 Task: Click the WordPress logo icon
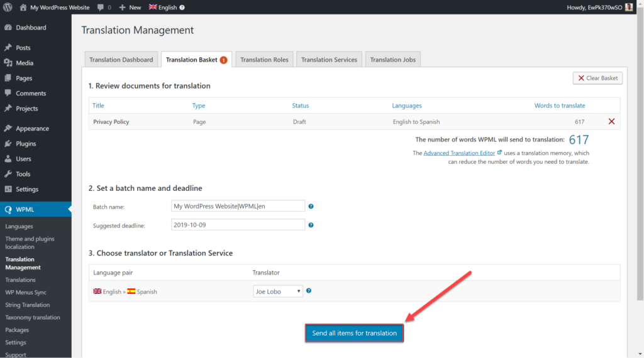[8, 7]
